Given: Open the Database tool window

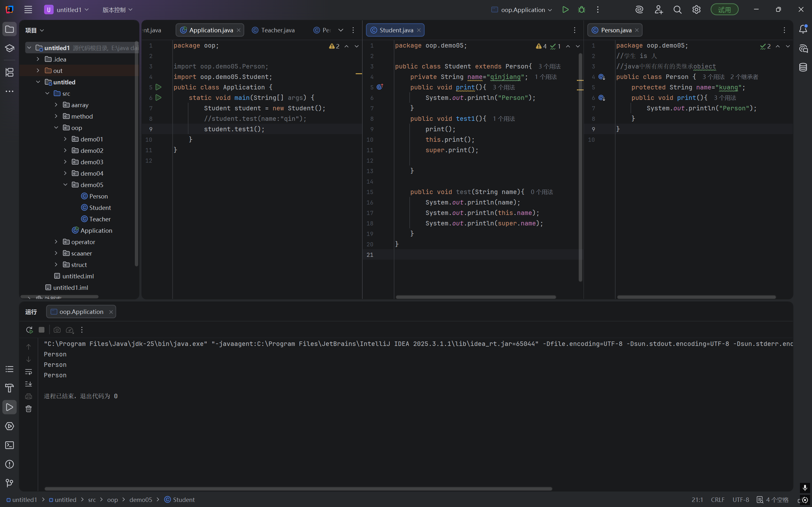Looking at the screenshot, I should click(x=803, y=68).
